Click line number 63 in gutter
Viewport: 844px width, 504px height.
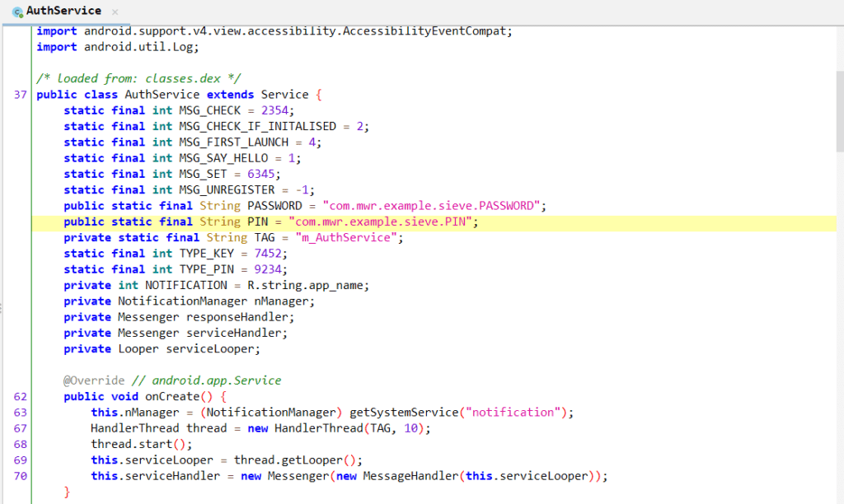click(20, 413)
